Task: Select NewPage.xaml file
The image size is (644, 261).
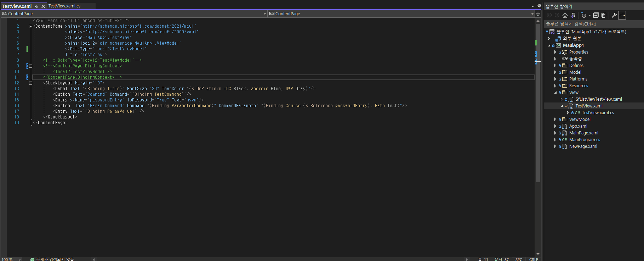Action: coord(583,146)
